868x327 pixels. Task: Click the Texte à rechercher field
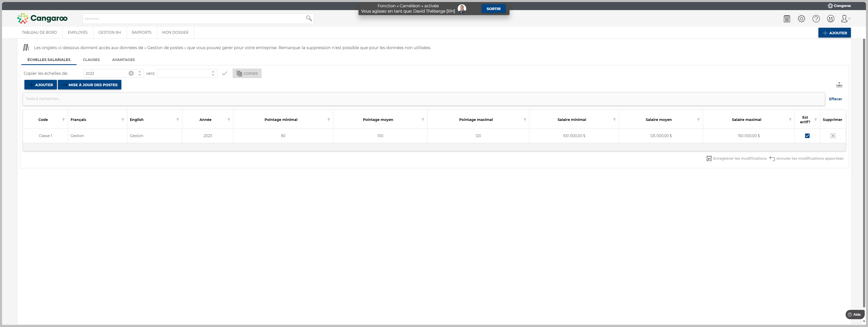[423, 99]
